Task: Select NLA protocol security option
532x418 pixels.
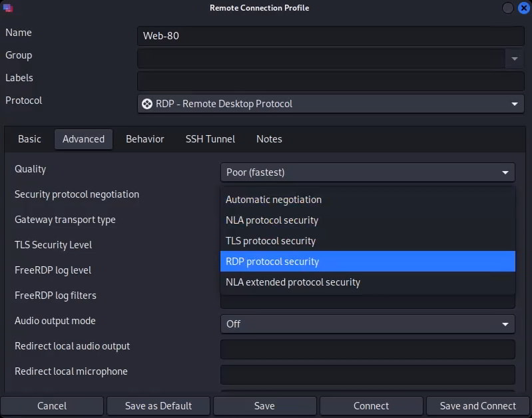Action: [x=272, y=220]
